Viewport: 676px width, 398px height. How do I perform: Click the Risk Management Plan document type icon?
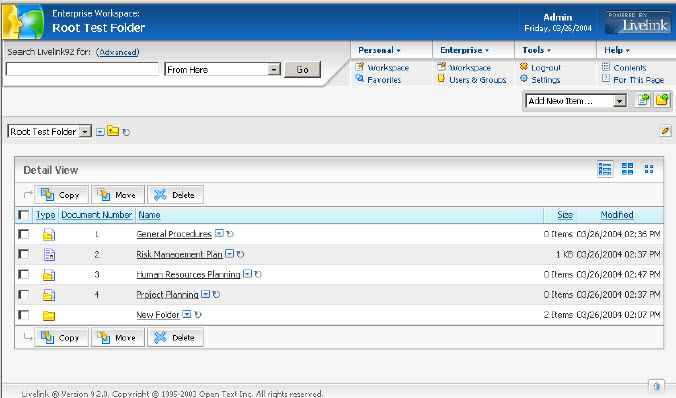49,254
